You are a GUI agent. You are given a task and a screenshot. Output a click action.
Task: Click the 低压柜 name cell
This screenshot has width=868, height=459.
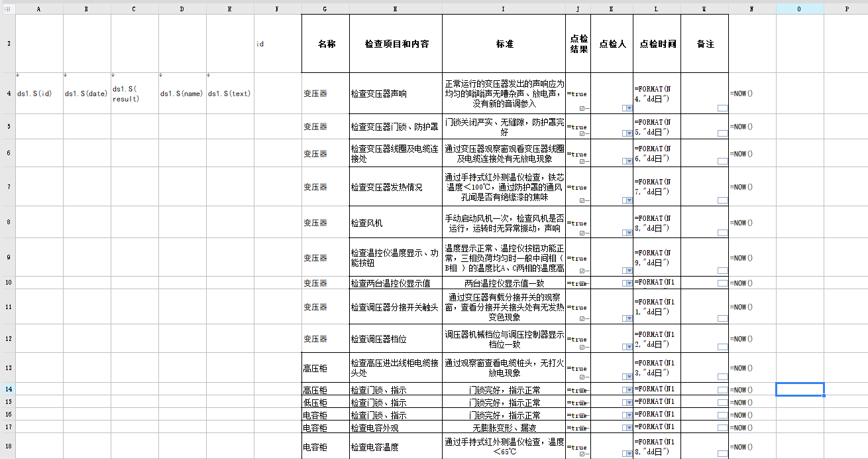[x=325, y=402]
